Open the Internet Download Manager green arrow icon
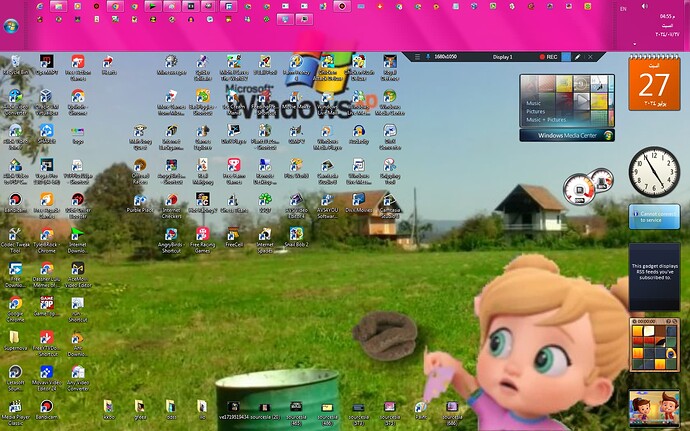The image size is (690, 431). coord(78,240)
